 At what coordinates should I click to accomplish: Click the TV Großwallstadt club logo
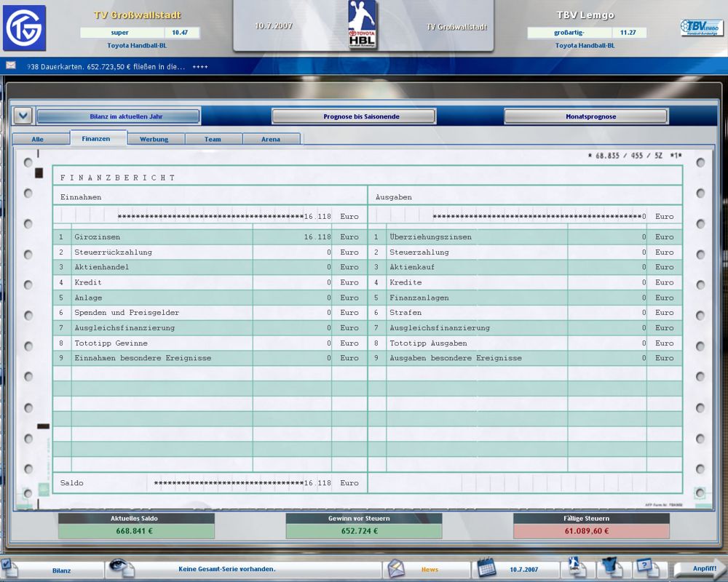click(24, 28)
